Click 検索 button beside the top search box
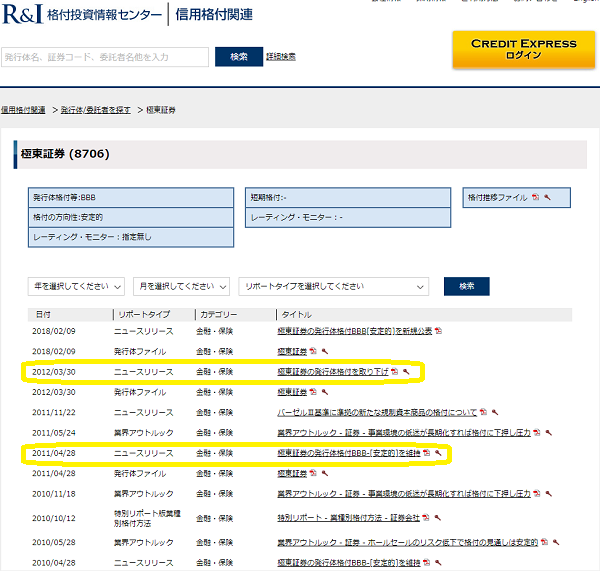This screenshot has height=571, width=600. (x=239, y=57)
